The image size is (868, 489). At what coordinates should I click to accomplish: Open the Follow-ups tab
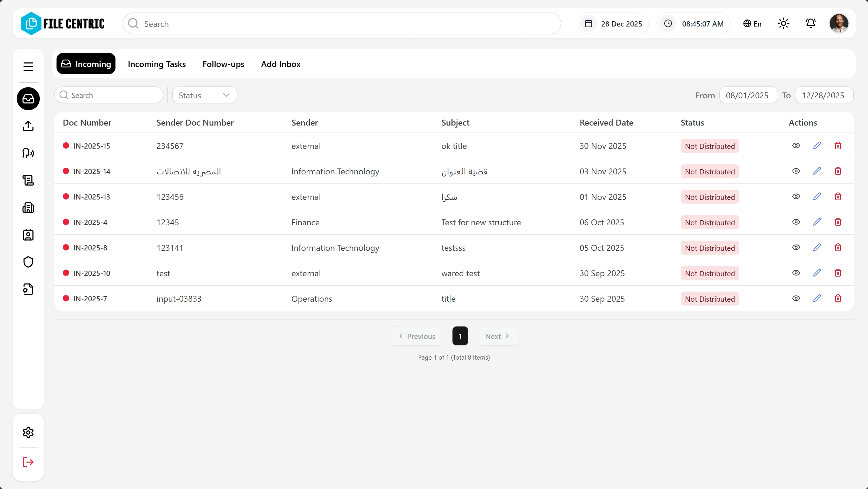pyautogui.click(x=223, y=63)
